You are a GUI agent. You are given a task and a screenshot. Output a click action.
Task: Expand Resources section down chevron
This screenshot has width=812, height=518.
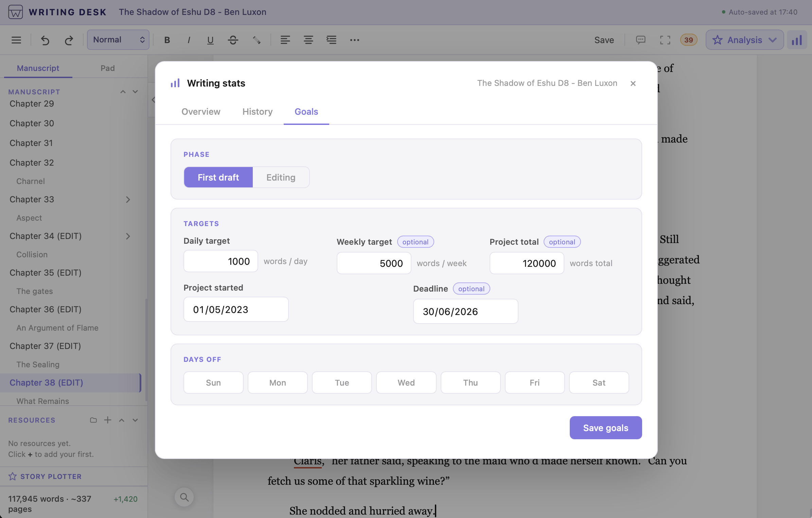pyautogui.click(x=135, y=420)
